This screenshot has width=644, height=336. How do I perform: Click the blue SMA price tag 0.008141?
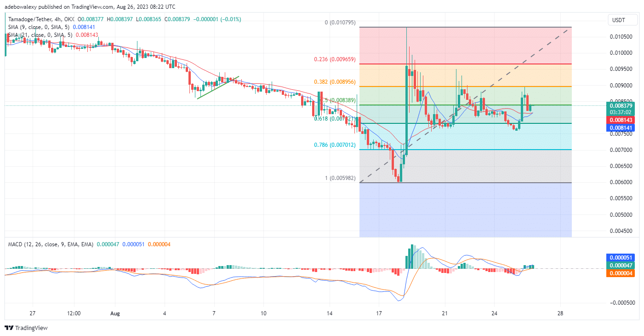pyautogui.click(x=621, y=128)
